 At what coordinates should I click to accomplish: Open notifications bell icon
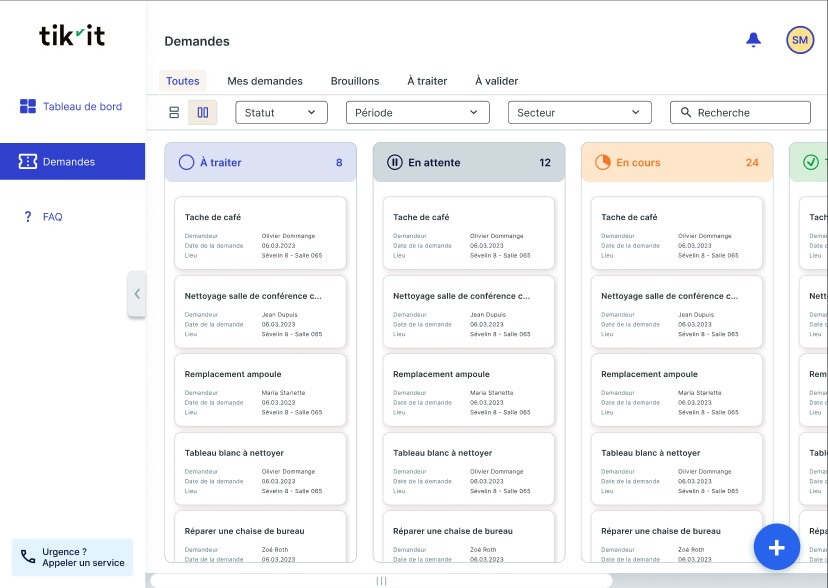point(754,40)
